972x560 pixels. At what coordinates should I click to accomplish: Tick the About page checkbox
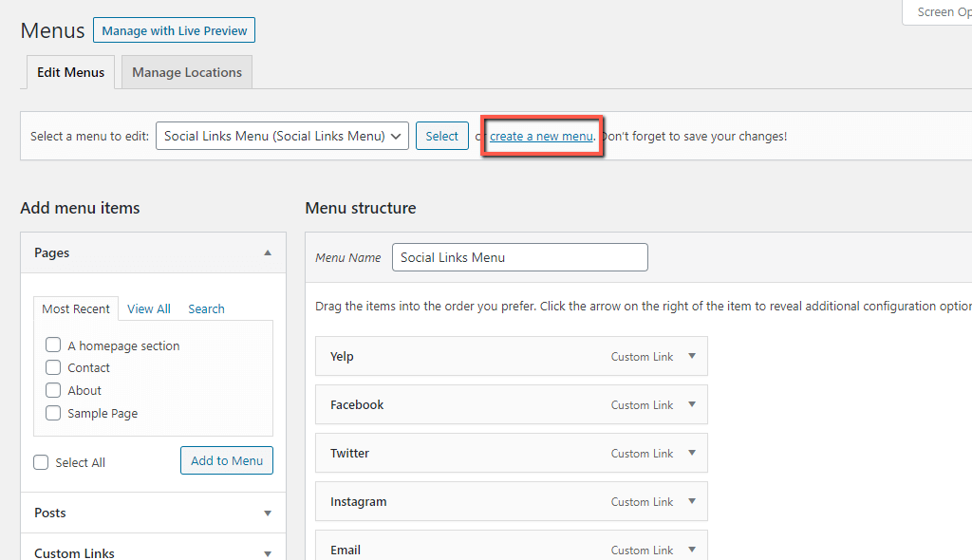point(53,390)
